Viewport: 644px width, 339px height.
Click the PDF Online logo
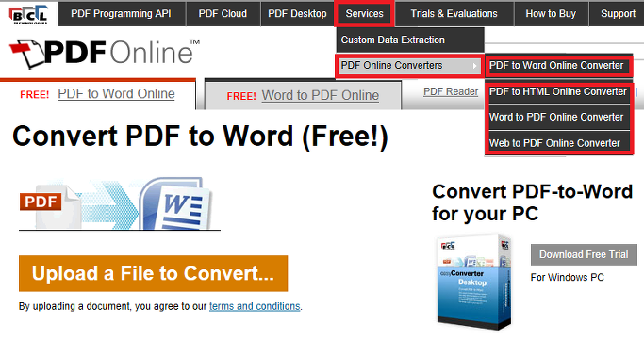click(105, 53)
